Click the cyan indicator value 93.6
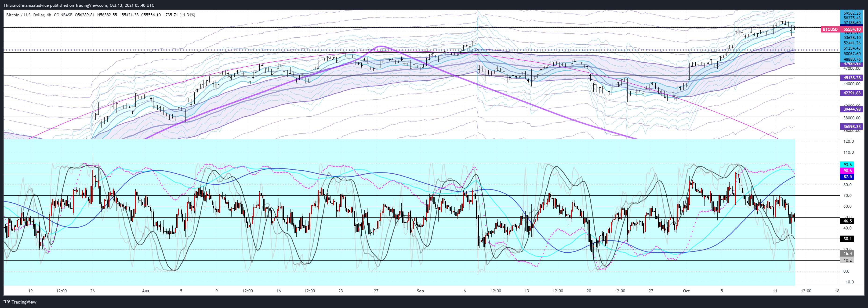The image size is (868, 308). 847,165
